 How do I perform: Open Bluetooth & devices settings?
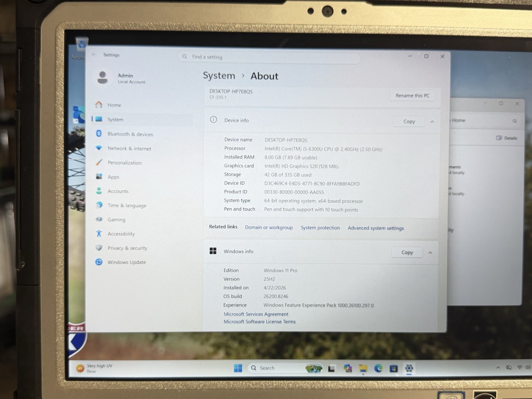point(130,134)
